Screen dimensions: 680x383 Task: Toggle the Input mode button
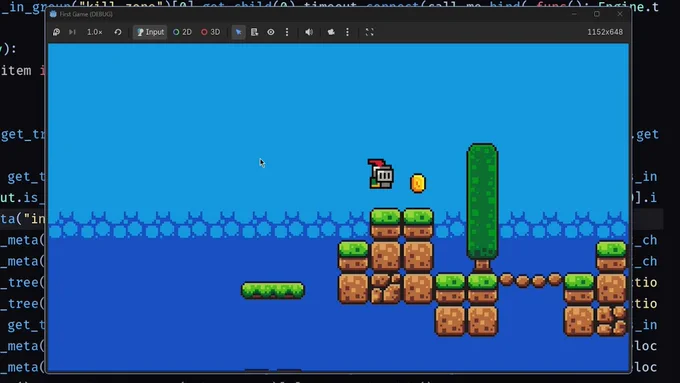150,32
